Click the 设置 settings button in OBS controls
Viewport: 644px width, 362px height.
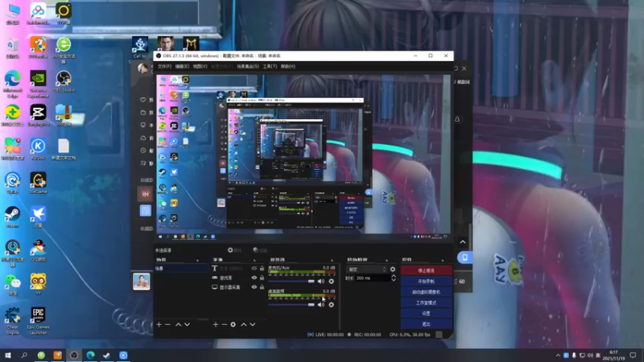[x=427, y=313]
